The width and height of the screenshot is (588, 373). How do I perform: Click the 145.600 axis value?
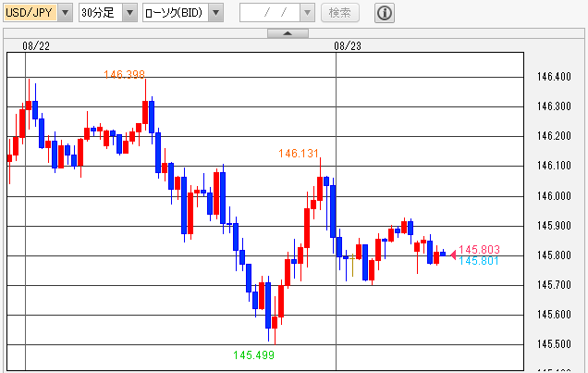554,315
